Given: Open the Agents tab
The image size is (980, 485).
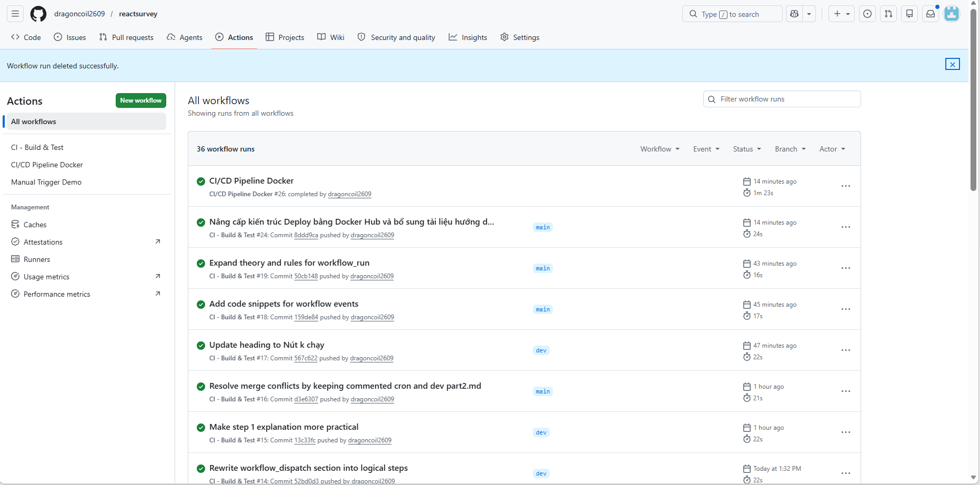Looking at the screenshot, I should tap(185, 37).
